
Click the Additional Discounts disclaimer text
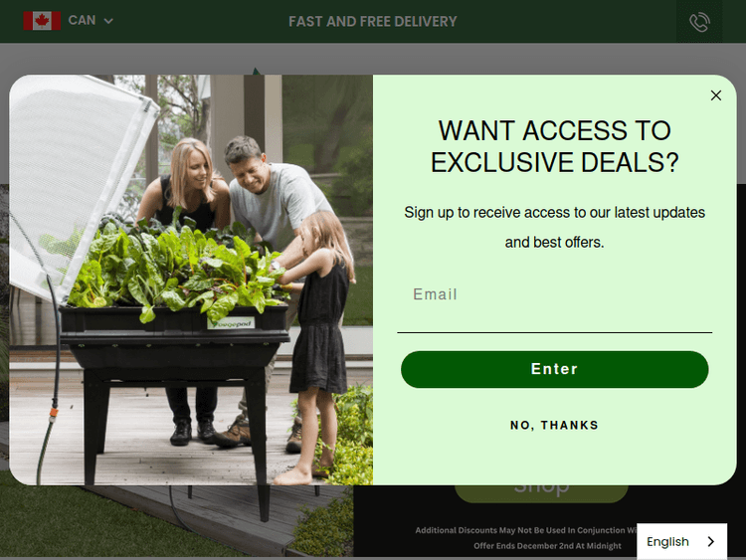(x=526, y=530)
